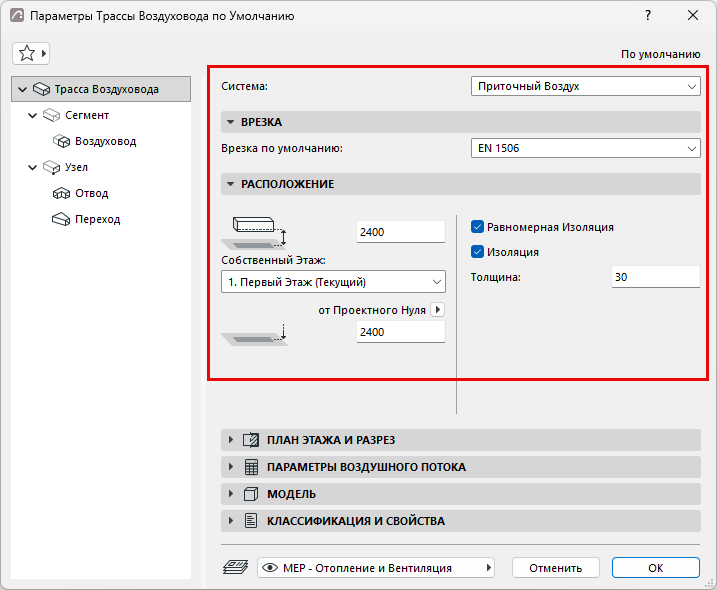Click the project zero elevation icon
Image resolution: width=717 pixels, height=590 pixels.
pyautogui.click(x=254, y=335)
